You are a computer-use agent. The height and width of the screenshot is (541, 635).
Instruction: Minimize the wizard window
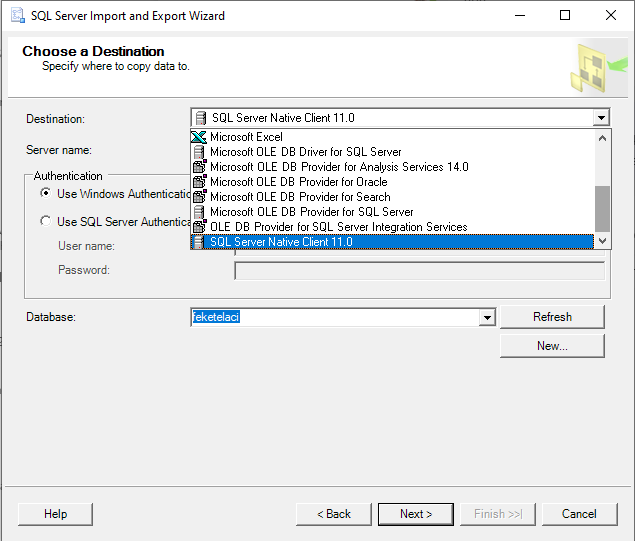[x=520, y=15]
